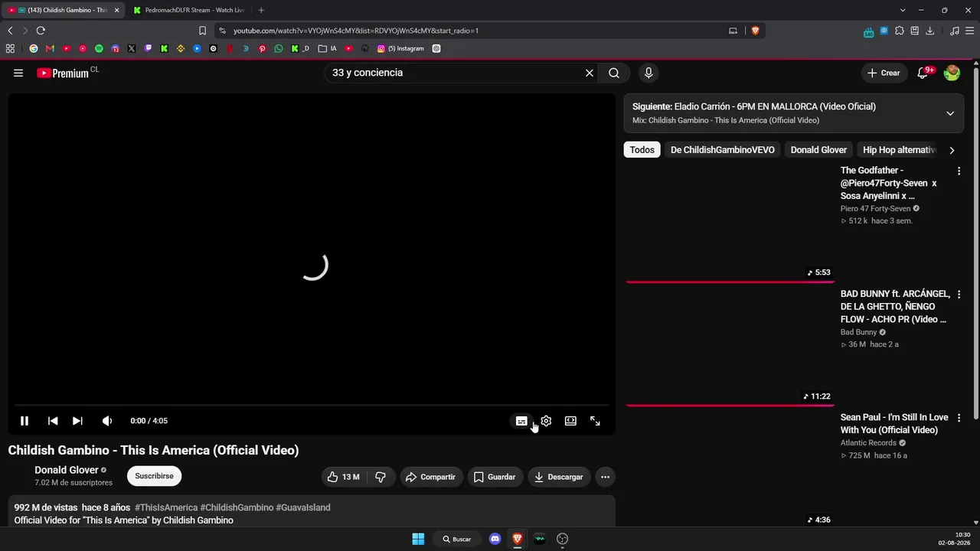Open Spotify bookmark
The width and height of the screenshot is (980, 551).
pos(99,48)
